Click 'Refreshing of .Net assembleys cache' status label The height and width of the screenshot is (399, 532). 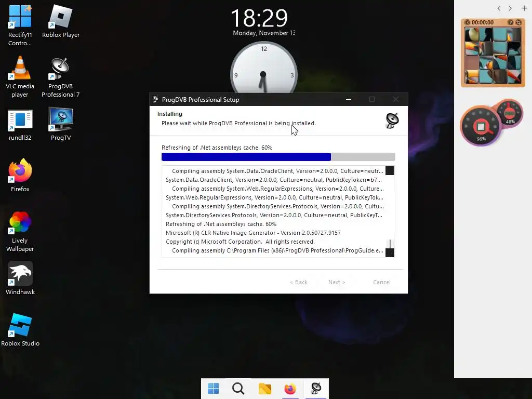click(217, 148)
